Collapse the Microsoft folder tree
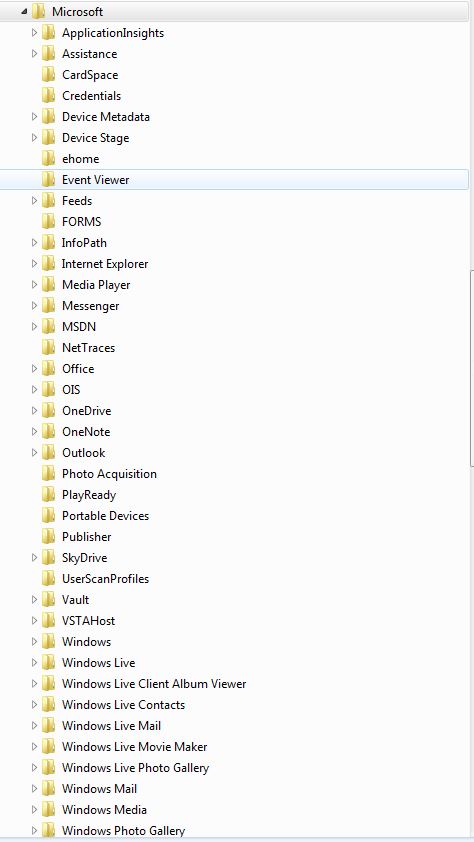This screenshot has width=474, height=842. pyautogui.click(x=24, y=12)
